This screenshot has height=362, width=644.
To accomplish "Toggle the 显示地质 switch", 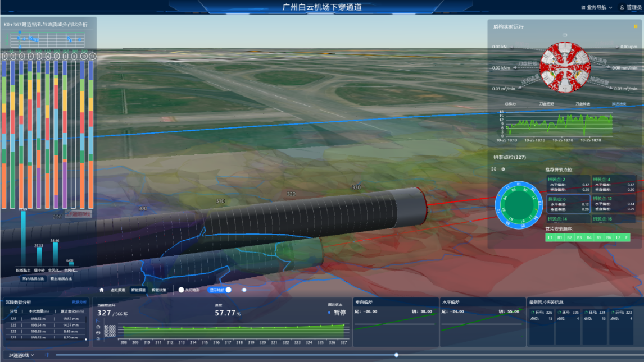I will [x=228, y=290].
